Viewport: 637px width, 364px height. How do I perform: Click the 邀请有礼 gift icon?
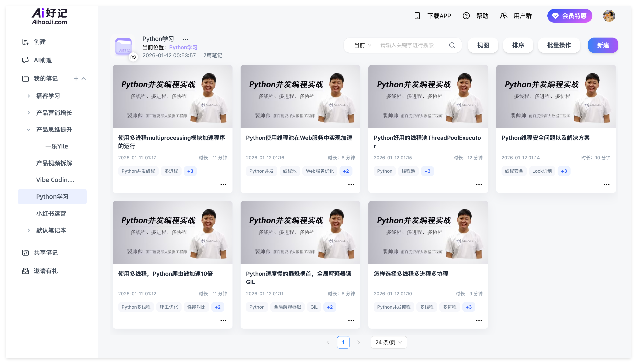[x=25, y=271]
